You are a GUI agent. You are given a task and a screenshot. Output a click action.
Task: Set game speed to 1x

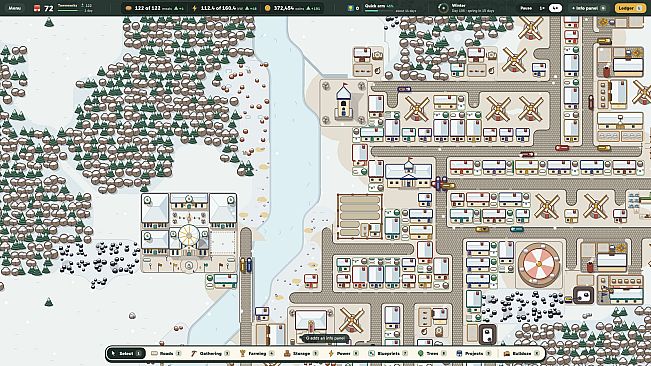542,8
